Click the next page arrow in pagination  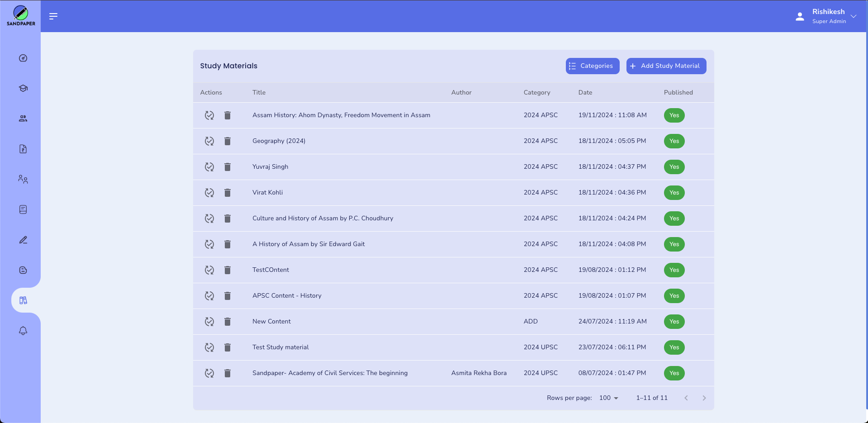pos(704,398)
